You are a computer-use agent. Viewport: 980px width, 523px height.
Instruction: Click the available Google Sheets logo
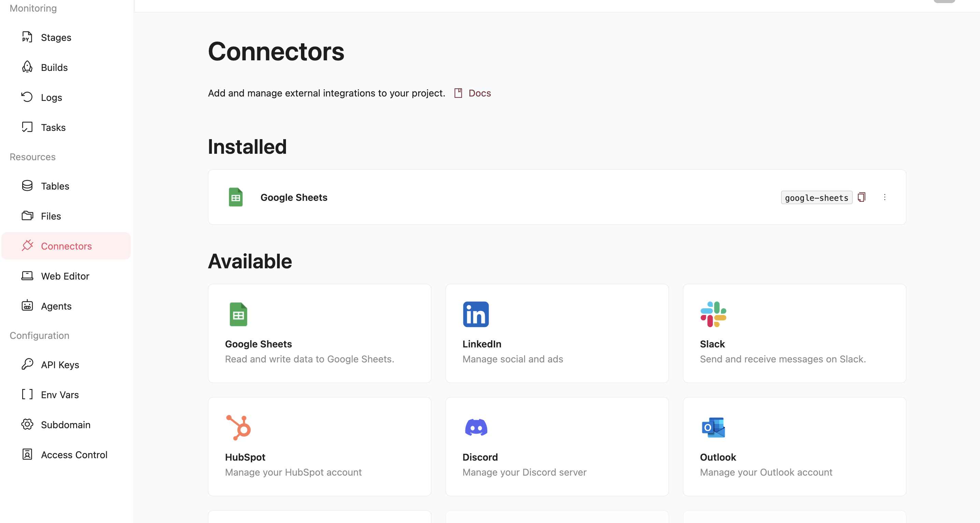[x=239, y=314]
